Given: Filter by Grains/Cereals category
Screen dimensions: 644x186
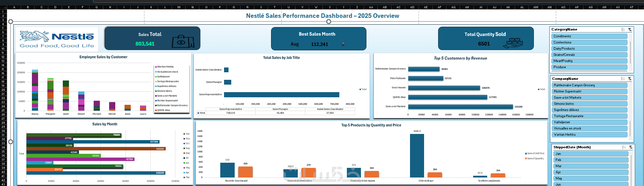Looking at the screenshot, I should [x=589, y=55].
